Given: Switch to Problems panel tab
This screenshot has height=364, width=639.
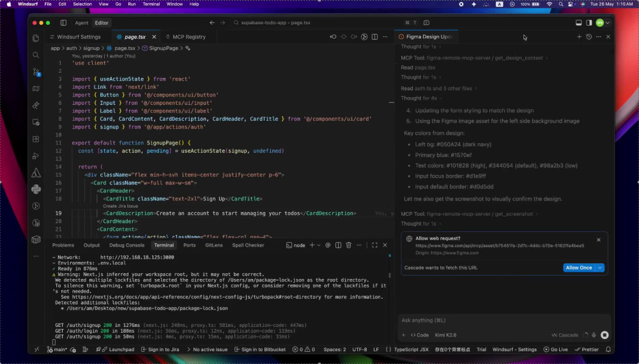Looking at the screenshot, I should pos(63,245).
